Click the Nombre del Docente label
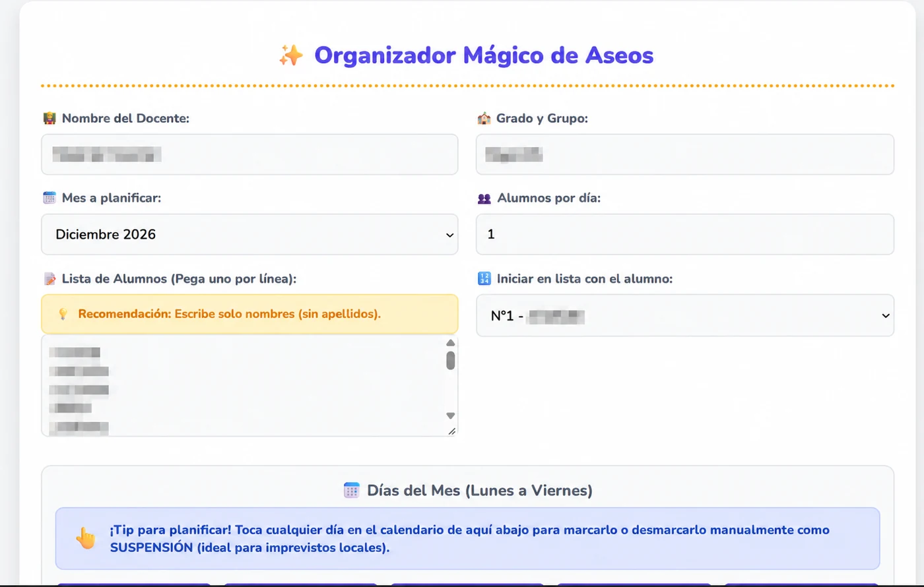 pos(125,119)
